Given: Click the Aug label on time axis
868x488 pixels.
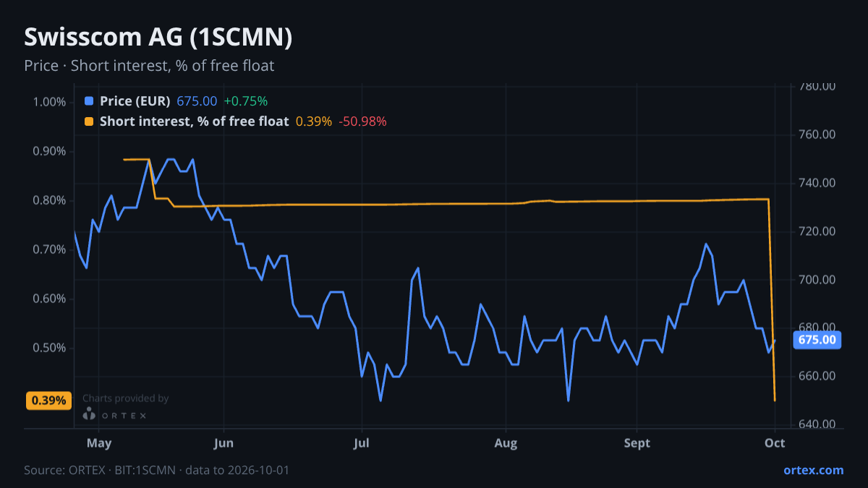Looking at the screenshot, I should (x=506, y=443).
